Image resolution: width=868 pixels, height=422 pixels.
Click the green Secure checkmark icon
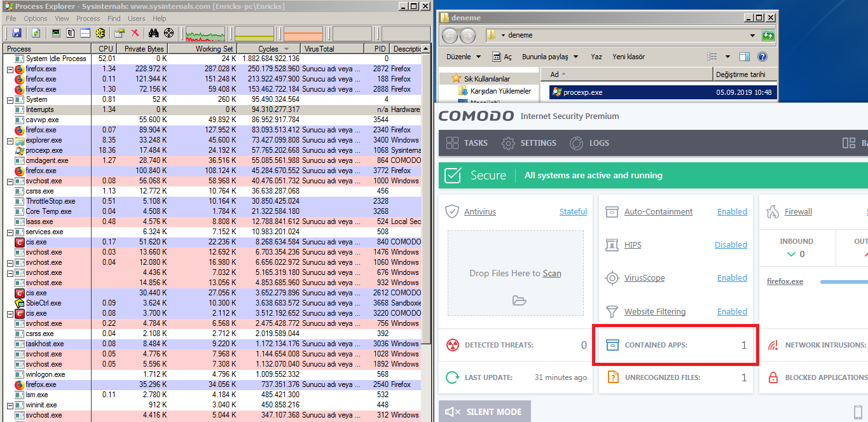(x=453, y=175)
